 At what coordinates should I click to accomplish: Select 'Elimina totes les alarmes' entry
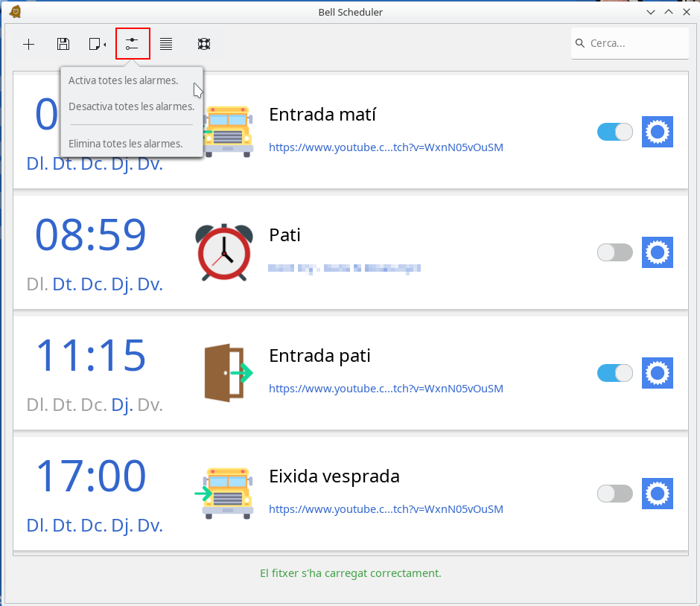pyautogui.click(x=125, y=144)
